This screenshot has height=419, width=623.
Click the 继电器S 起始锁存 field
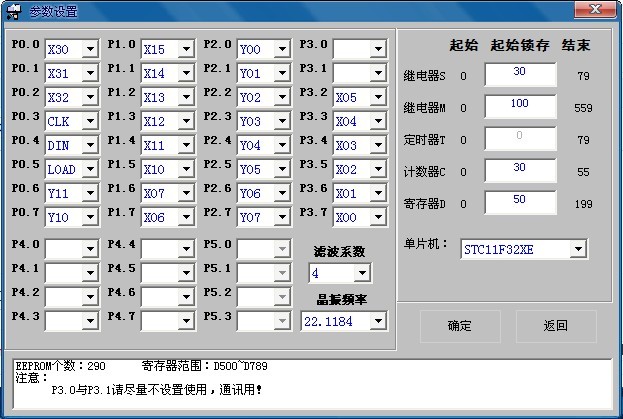coord(519,74)
